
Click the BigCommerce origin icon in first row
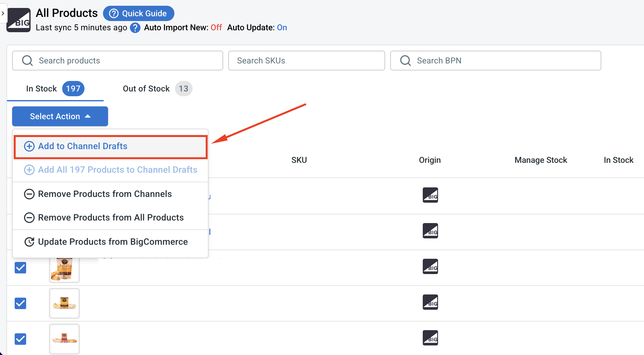pyautogui.click(x=430, y=195)
